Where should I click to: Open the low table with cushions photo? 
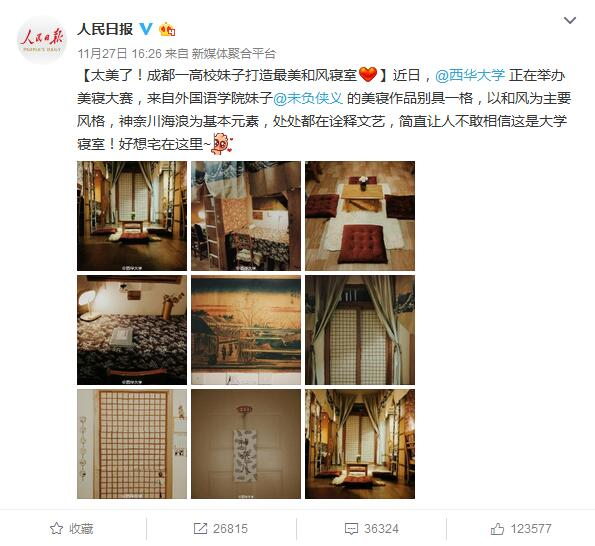pyautogui.click(x=360, y=216)
